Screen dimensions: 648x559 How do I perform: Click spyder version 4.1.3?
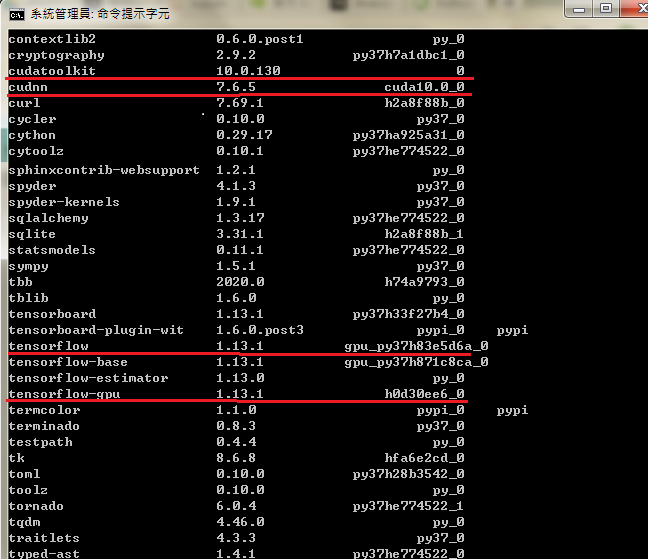coord(236,186)
